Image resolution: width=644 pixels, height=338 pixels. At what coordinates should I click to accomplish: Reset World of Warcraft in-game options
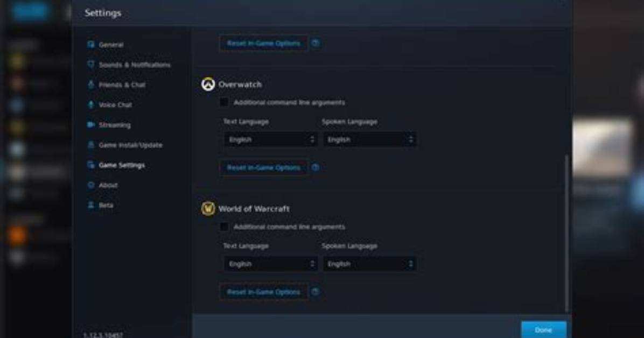(264, 292)
